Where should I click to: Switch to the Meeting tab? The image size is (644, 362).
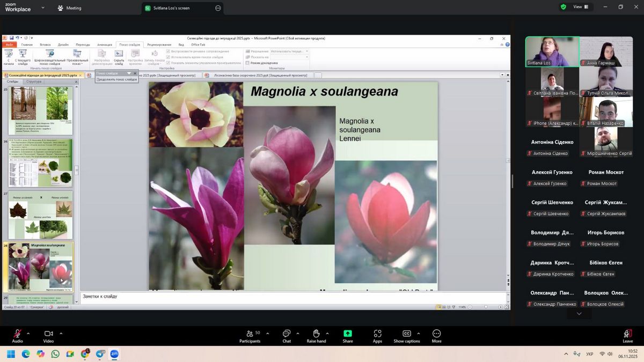69,8
